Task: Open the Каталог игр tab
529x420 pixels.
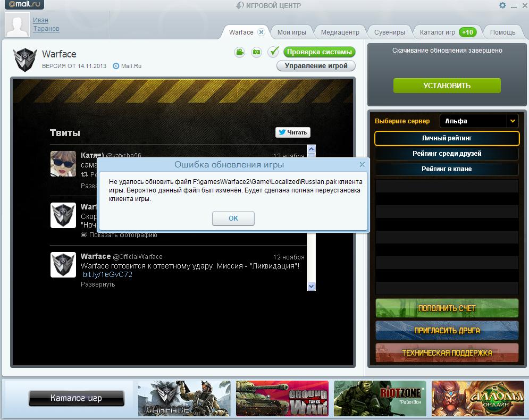Action: coord(437,32)
